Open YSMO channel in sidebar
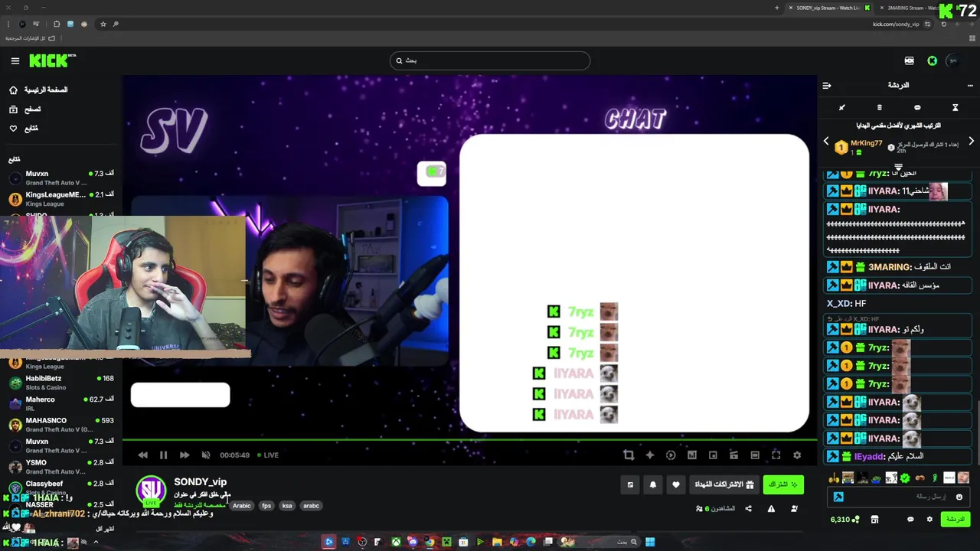Image resolution: width=980 pixels, height=551 pixels. 61,466
